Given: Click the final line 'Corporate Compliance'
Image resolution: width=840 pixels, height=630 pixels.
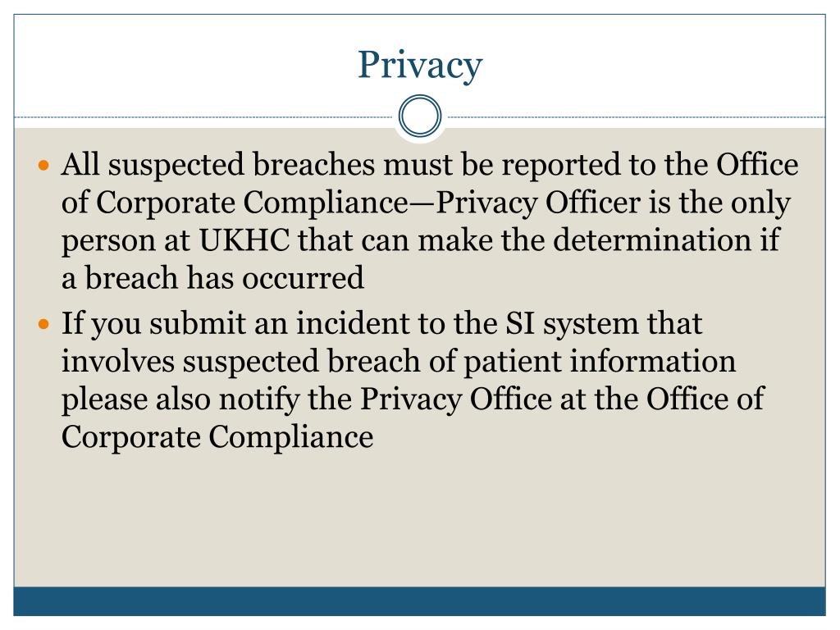Looking at the screenshot, I should (217, 436).
